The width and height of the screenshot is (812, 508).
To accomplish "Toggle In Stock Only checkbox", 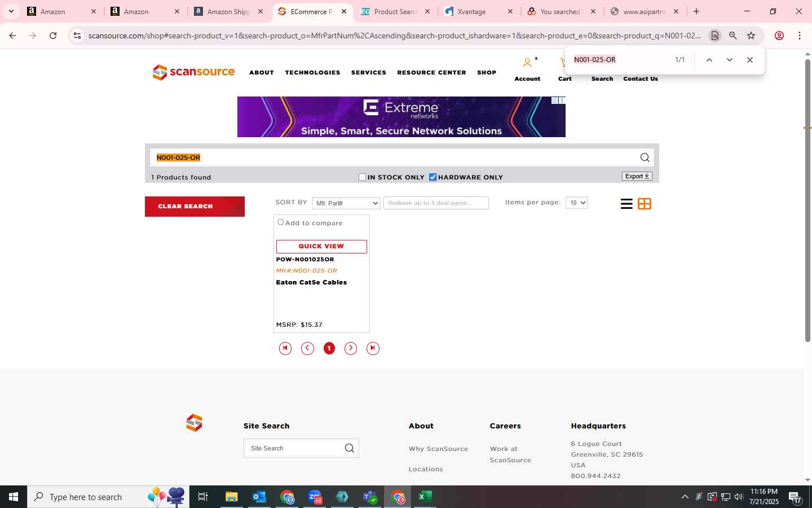I will (363, 177).
